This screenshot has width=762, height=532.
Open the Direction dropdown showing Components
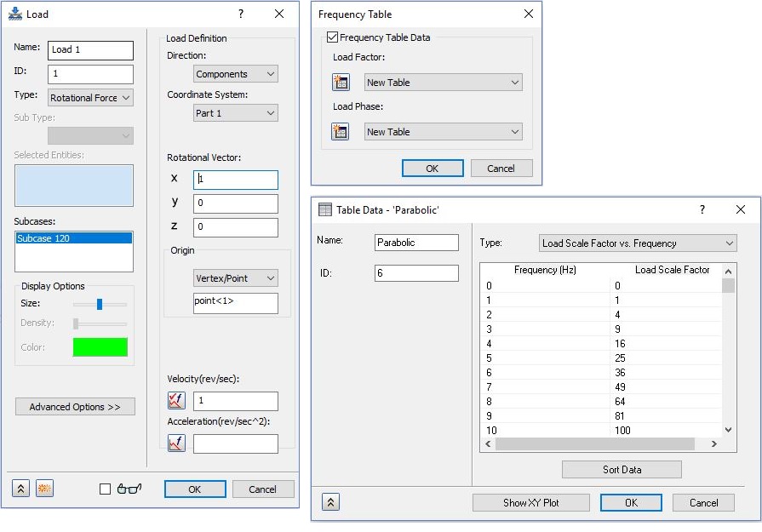[x=235, y=74]
